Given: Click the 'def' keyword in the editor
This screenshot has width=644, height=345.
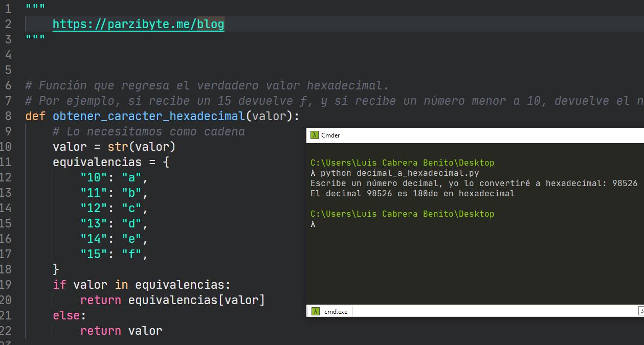Looking at the screenshot, I should point(35,116).
